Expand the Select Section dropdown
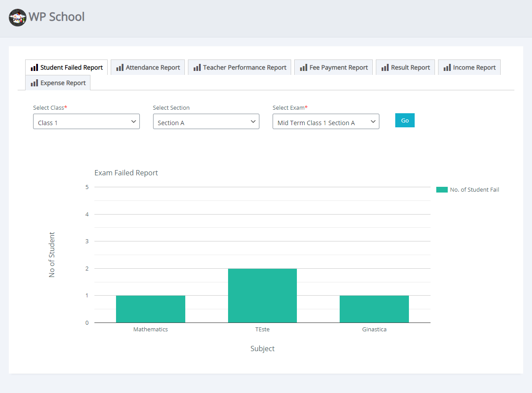 click(x=206, y=122)
